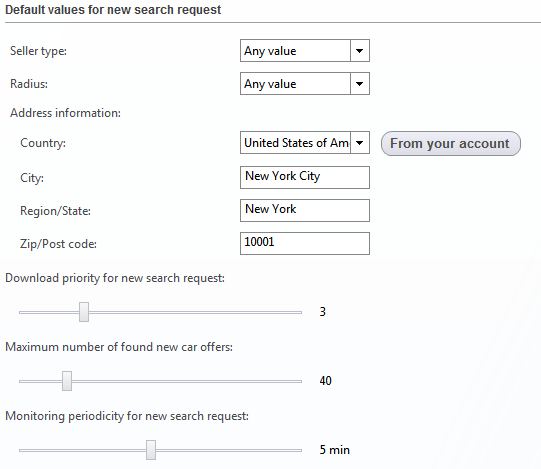Click the Download priority track beyond its handle
541x469 pixels.
(x=195, y=312)
